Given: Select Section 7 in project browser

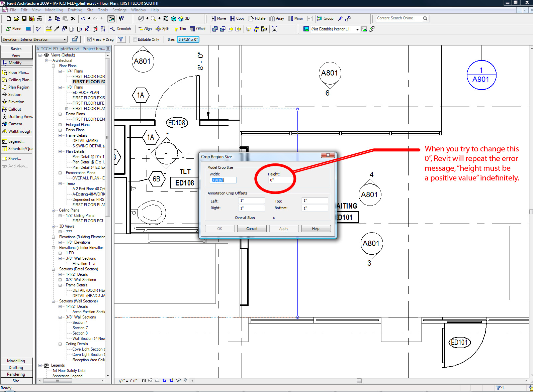Looking at the screenshot, I should [80, 328].
